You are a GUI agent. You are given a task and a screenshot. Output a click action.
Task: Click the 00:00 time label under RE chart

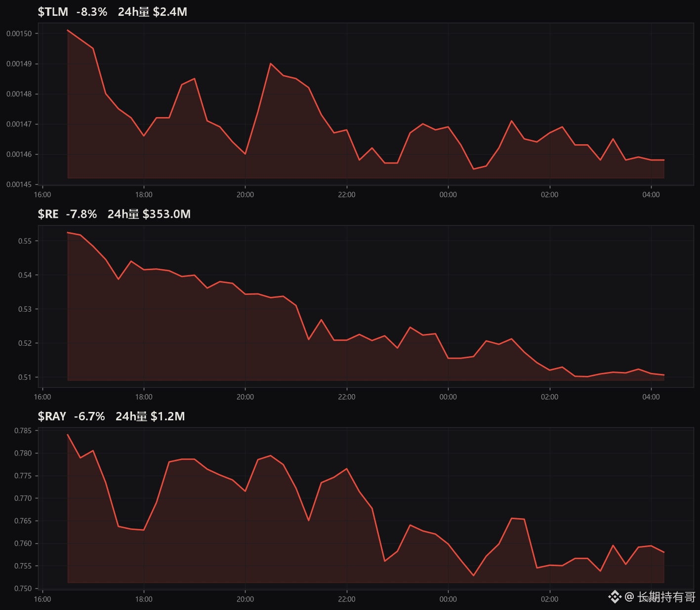click(448, 397)
